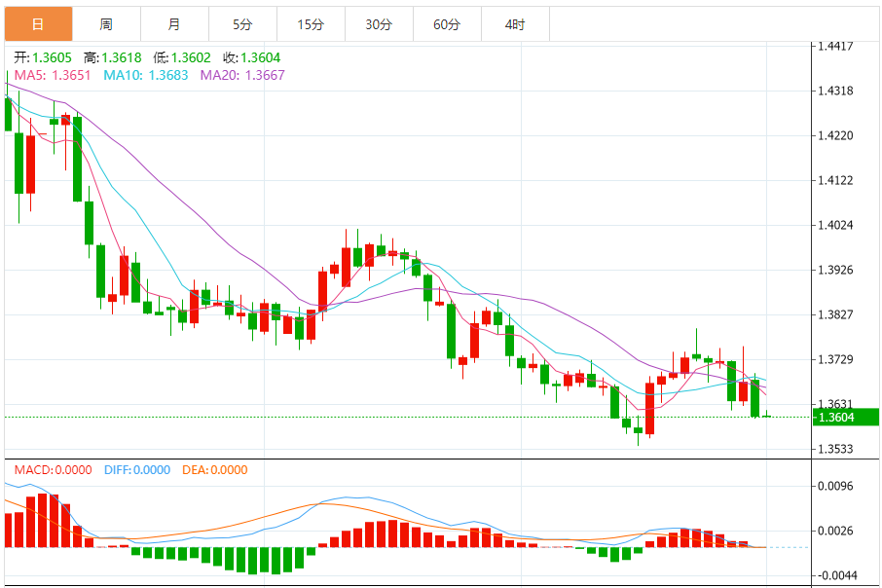Open the 5分 timeframe tab

[242, 24]
